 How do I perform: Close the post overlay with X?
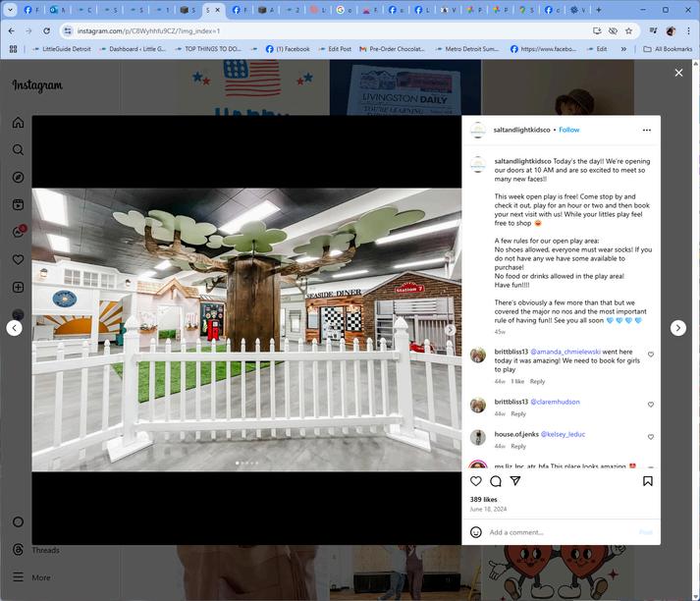(x=678, y=73)
